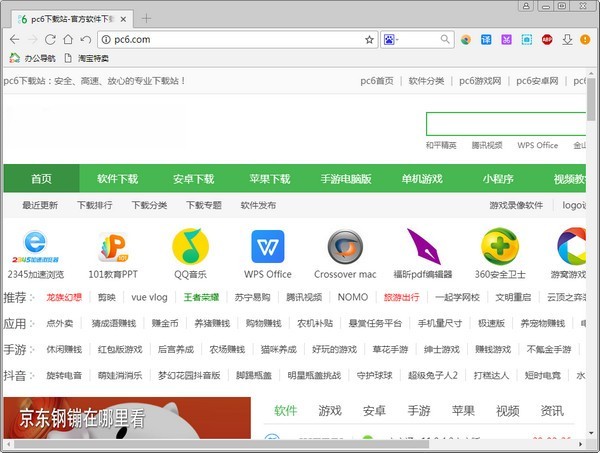Click the 京东钢镚在哪里看 banner image
600x453 pixels.
127,418
